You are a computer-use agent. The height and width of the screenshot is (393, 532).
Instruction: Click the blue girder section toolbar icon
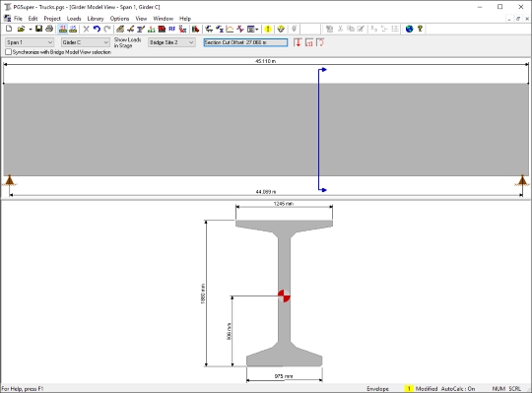(141, 29)
